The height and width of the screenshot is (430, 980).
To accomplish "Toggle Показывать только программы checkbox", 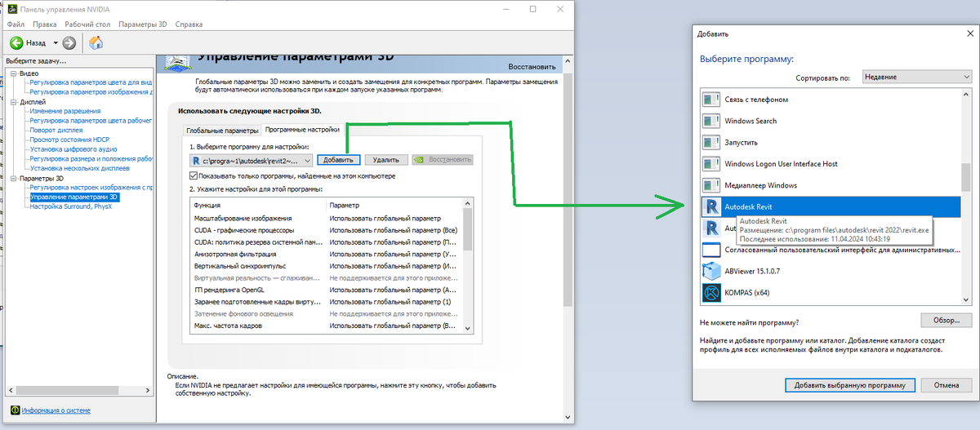I will (193, 175).
